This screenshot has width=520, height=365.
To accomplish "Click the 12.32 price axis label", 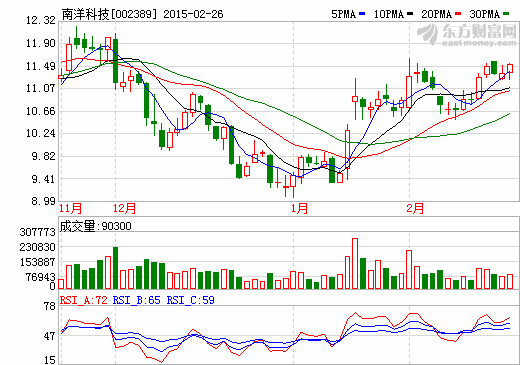I will [41, 20].
